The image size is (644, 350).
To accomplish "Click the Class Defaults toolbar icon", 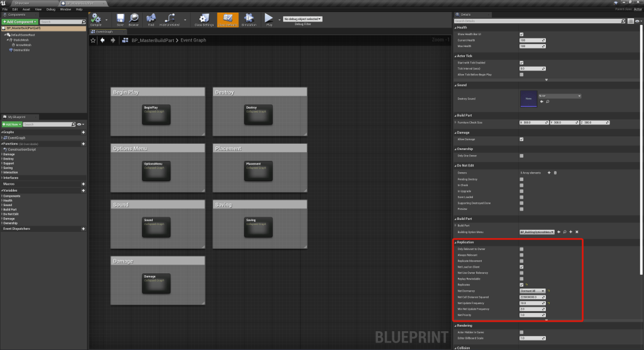I will pos(228,20).
